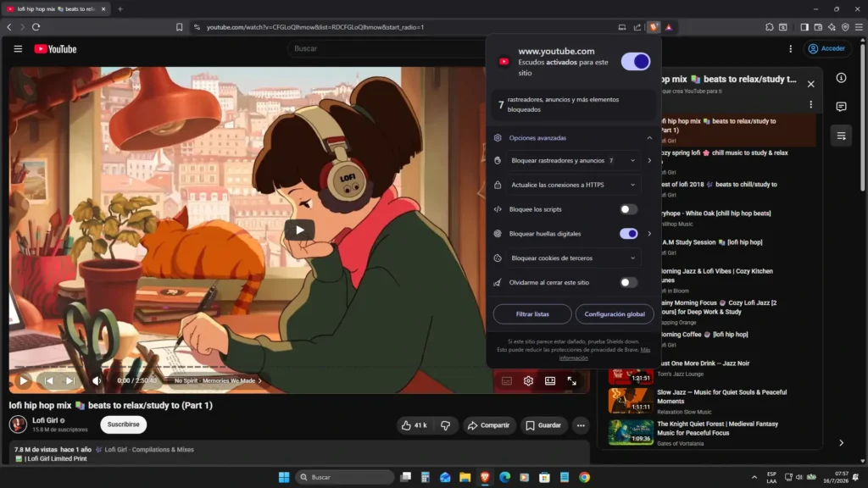868x488 pixels.
Task: Reload the current page
Action: pyautogui.click(x=36, y=27)
